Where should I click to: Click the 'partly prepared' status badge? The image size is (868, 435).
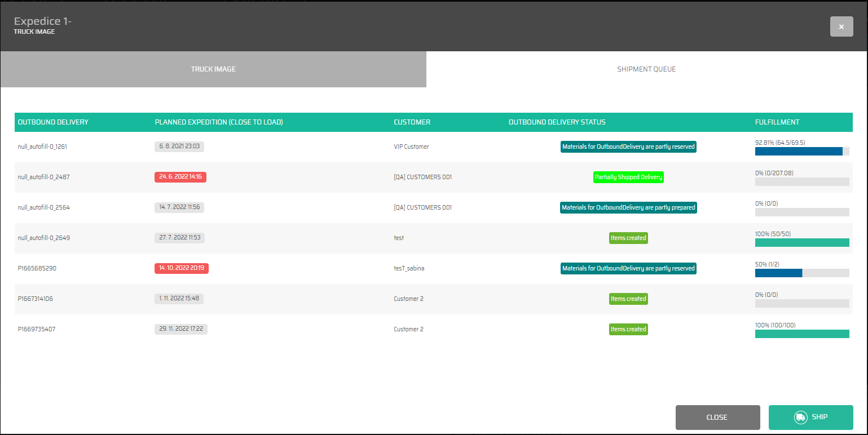coord(628,207)
